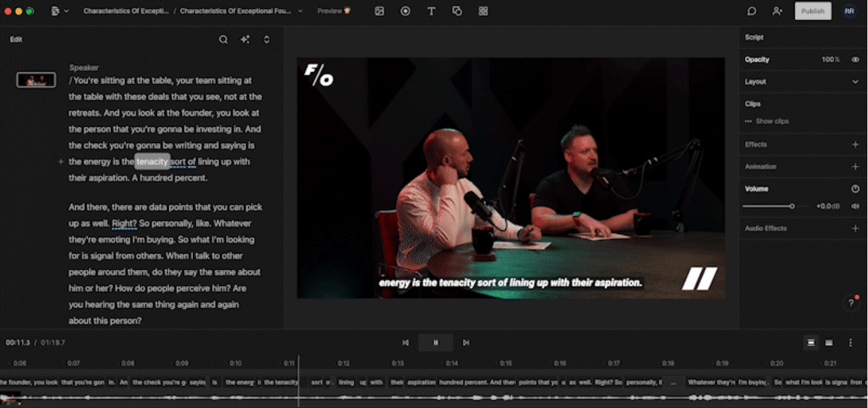Viewport: 868px width, 408px height.
Task: Open the project menu dropdown arrow
Action: tap(66, 11)
